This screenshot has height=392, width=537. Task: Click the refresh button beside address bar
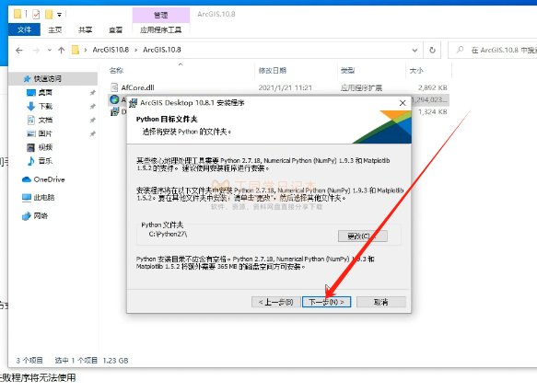point(432,51)
